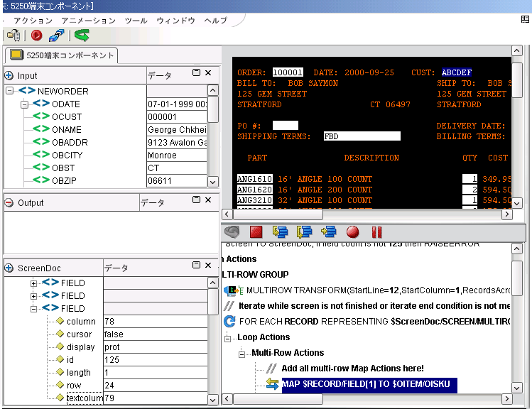
Task: Select the MAP $RECORD/FIELD[1] action line
Action: (366, 384)
